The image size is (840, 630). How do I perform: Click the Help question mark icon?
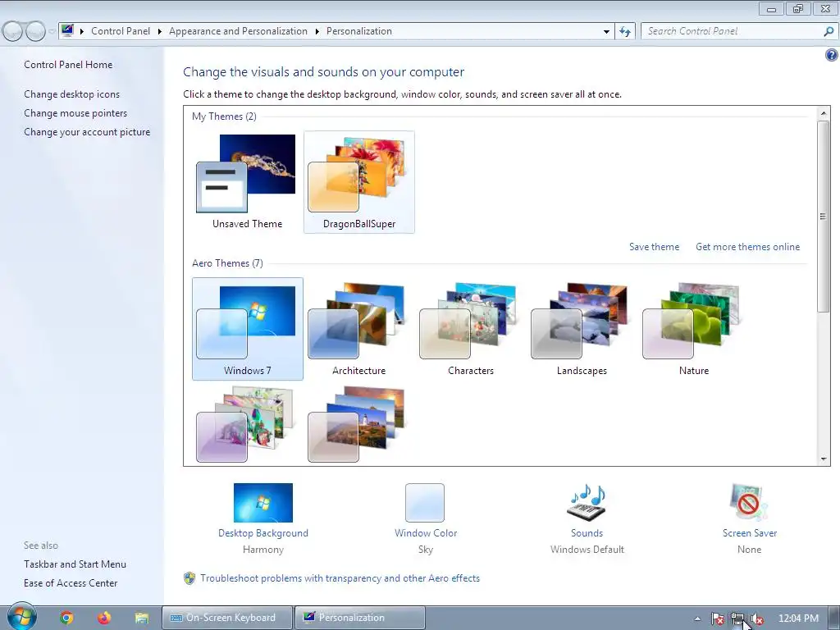[x=832, y=55]
